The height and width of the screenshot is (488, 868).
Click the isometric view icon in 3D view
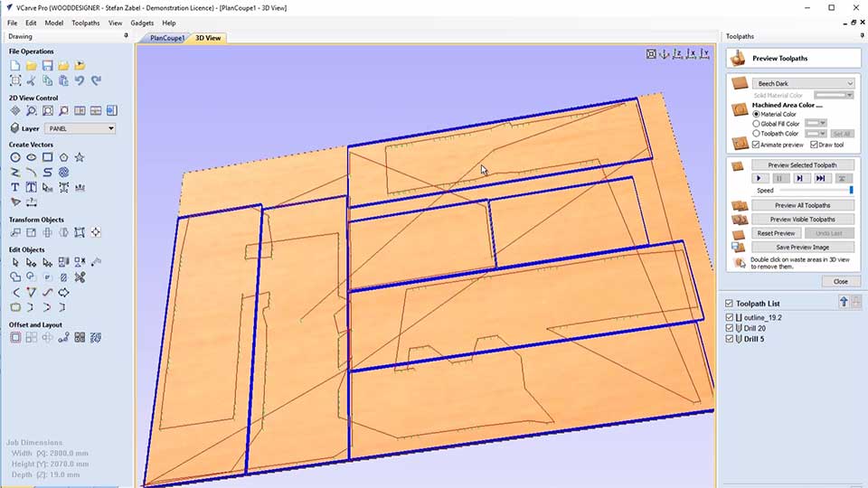pyautogui.click(x=665, y=53)
